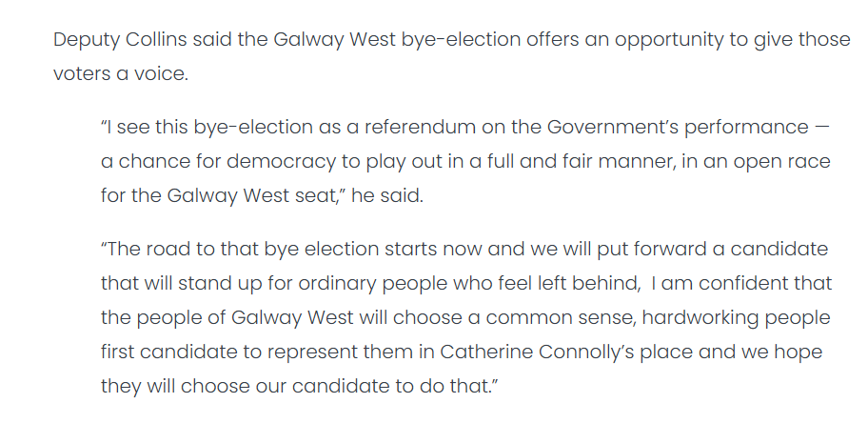868x423 pixels.
Task: Click the phrase 'voters a voice.'
Action: [x=121, y=74]
